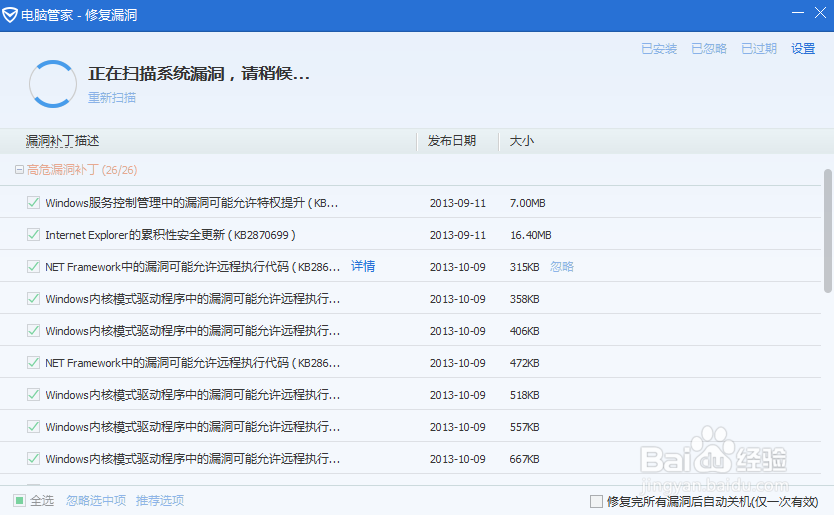The height and width of the screenshot is (515, 834).
Task: Click the 16.40MB size value
Action: point(531,235)
